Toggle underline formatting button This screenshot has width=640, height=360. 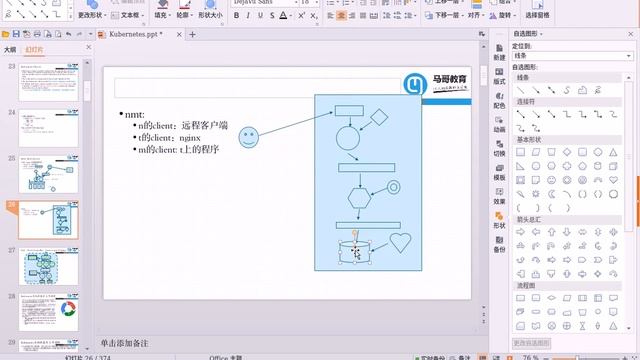(x=260, y=16)
